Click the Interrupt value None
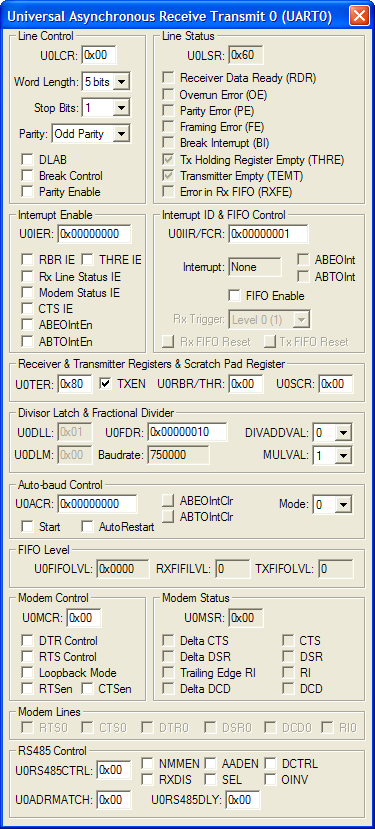Screen dimensions: 375x829 coord(255,267)
